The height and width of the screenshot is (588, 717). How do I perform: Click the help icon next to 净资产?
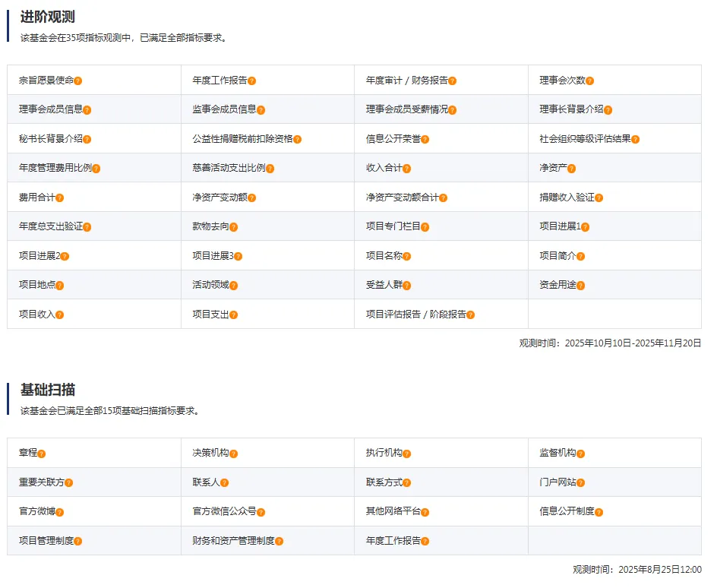click(x=572, y=169)
